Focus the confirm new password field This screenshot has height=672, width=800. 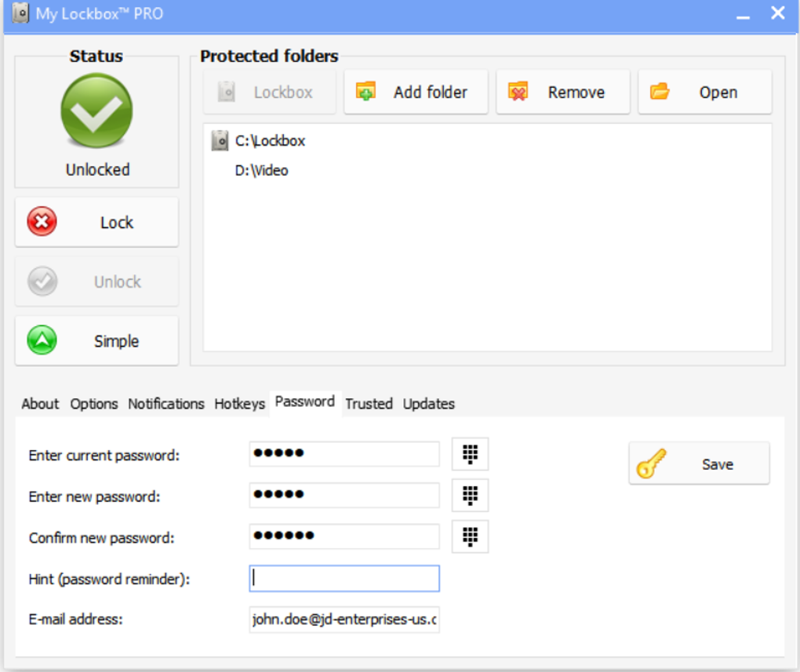[344, 536]
